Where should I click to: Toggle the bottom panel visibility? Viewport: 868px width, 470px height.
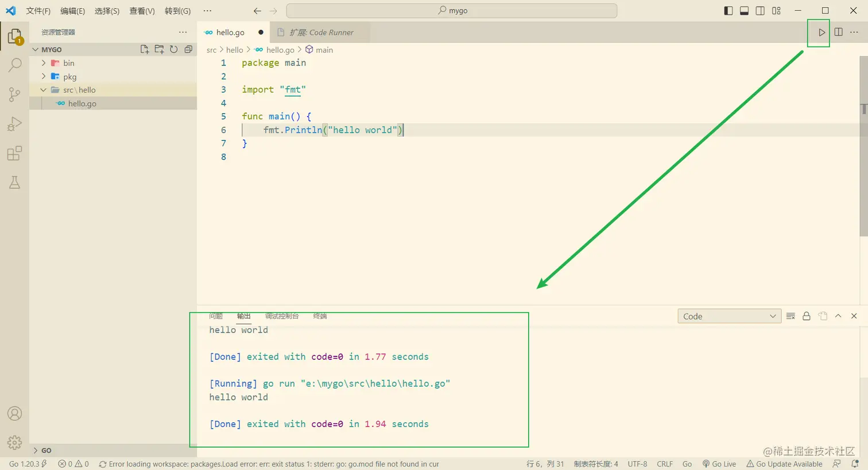744,11
